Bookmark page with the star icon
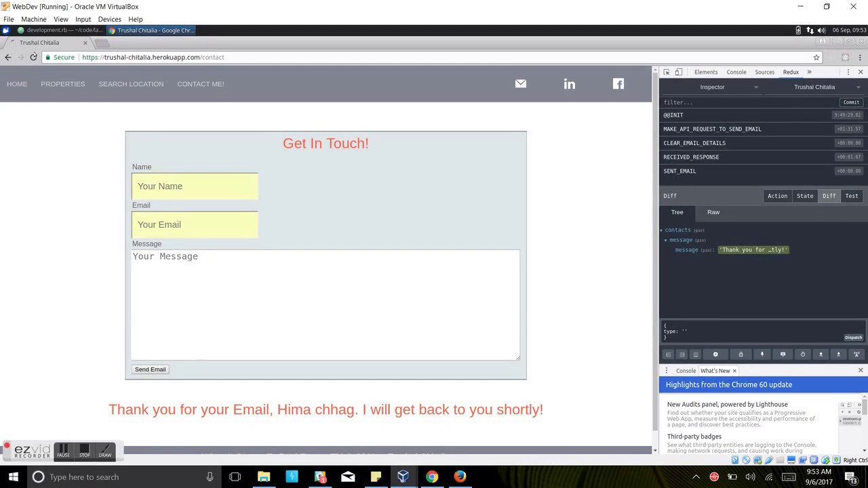 816,58
